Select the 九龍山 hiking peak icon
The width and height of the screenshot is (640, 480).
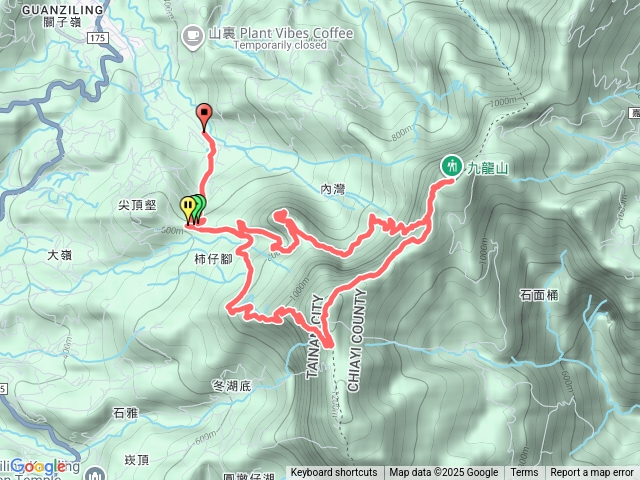click(x=451, y=167)
